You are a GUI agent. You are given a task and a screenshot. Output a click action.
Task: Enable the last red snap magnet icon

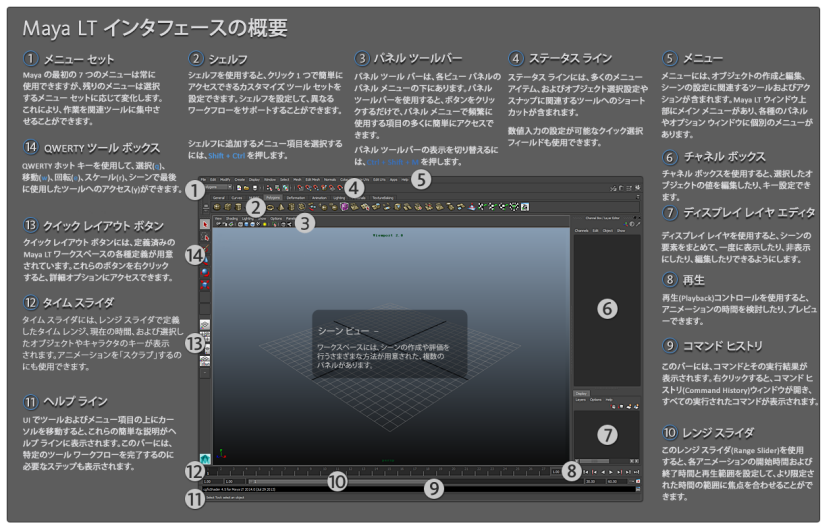340,187
